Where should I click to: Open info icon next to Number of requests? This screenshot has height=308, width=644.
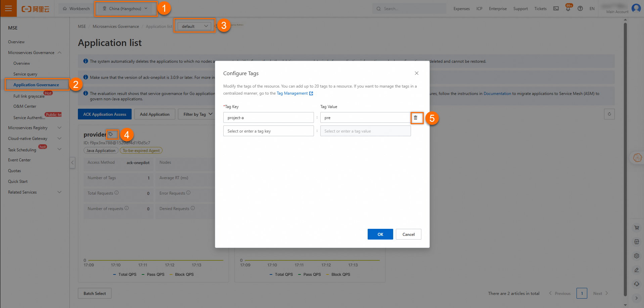[x=127, y=208]
